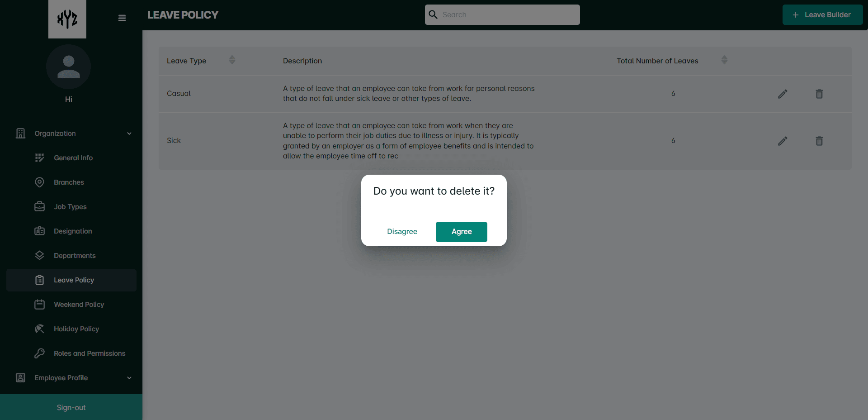The width and height of the screenshot is (868, 420).
Task: Sort by the Leave Type column arrows
Action: tap(232, 60)
